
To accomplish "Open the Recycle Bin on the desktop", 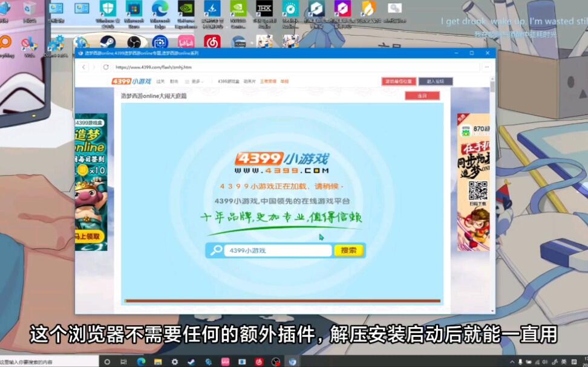I will pyautogui.click(x=30, y=12).
